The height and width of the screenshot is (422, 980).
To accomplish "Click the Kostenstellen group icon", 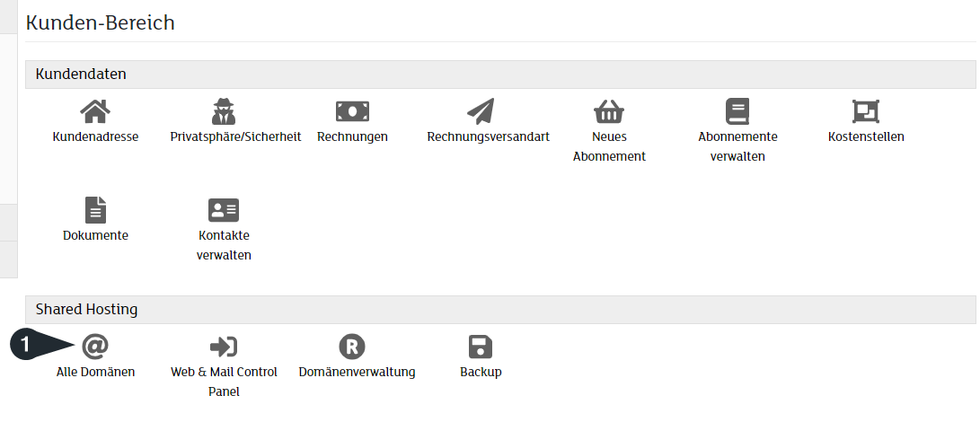I will pyautogui.click(x=866, y=111).
